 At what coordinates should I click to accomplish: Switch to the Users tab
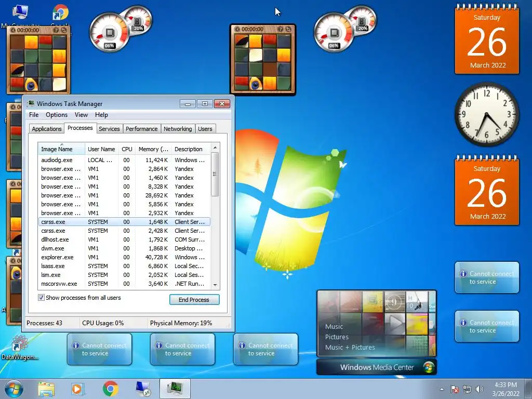[205, 129]
